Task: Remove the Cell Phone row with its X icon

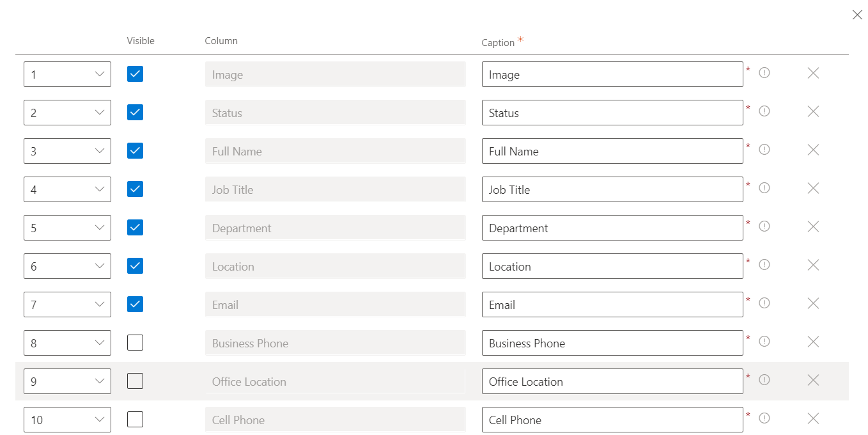Action: pyautogui.click(x=813, y=418)
